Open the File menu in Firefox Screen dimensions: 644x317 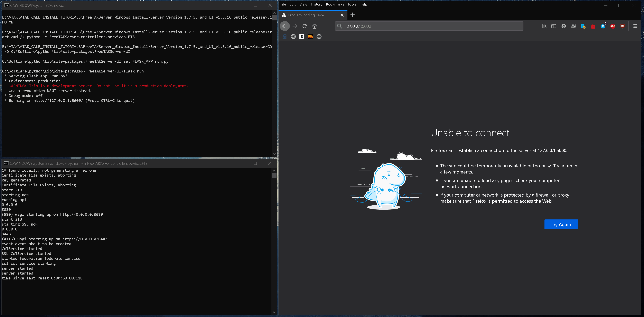click(283, 4)
